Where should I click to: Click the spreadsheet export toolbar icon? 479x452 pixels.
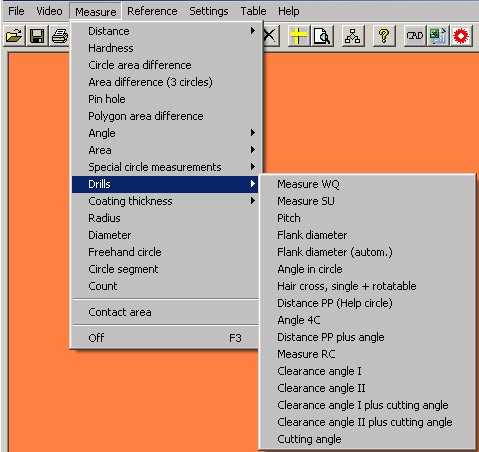[438, 36]
